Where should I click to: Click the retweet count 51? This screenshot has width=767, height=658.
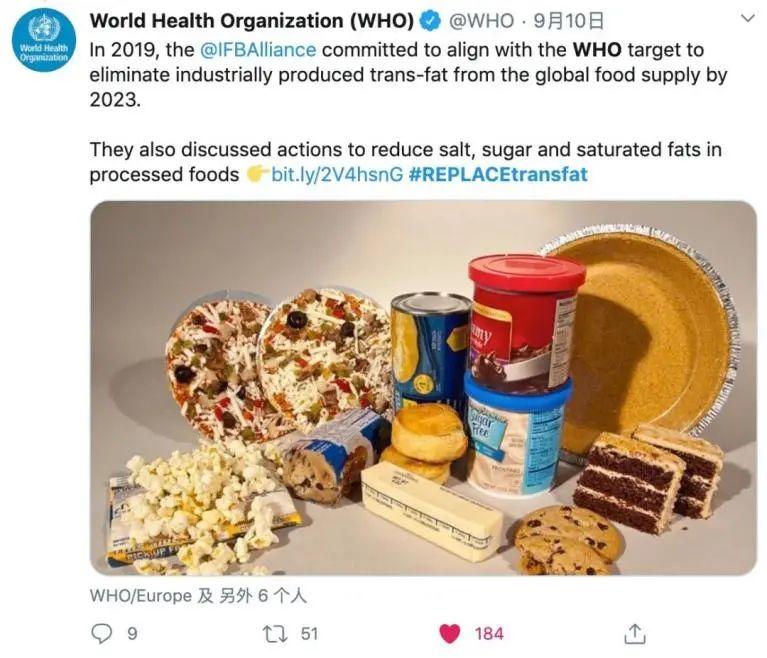tap(309, 634)
